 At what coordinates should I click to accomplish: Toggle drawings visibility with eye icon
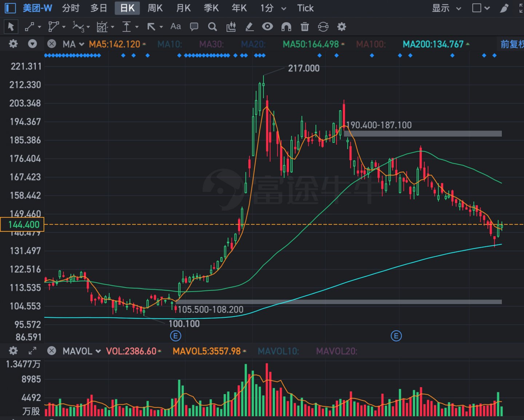coord(267,27)
